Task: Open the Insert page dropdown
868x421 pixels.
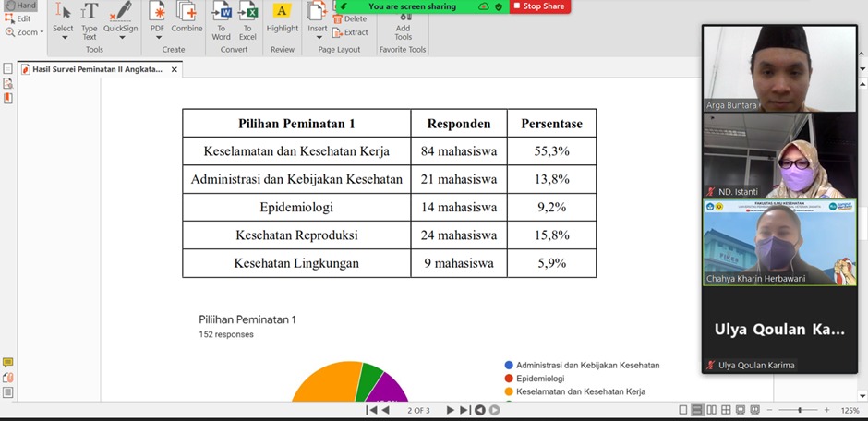Action: pos(317,38)
